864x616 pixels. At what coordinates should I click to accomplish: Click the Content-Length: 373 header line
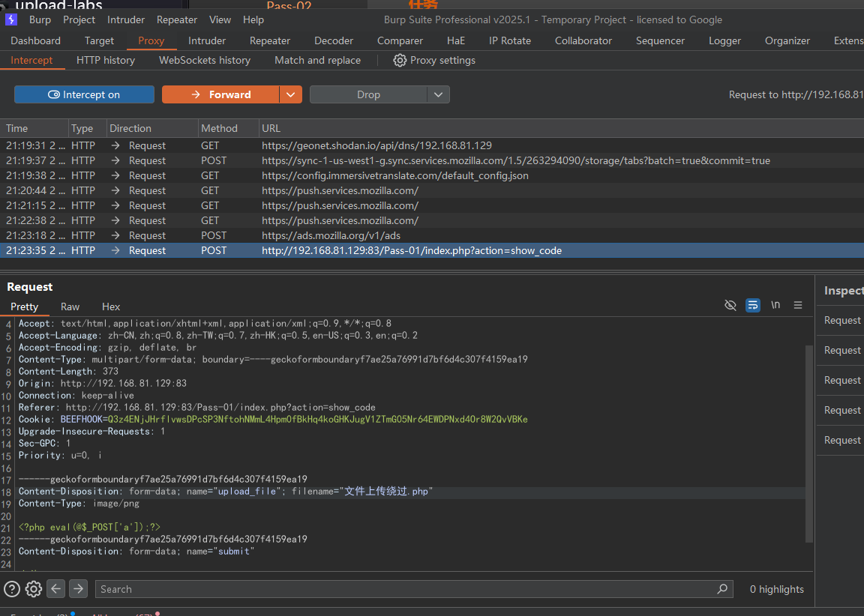pos(68,372)
